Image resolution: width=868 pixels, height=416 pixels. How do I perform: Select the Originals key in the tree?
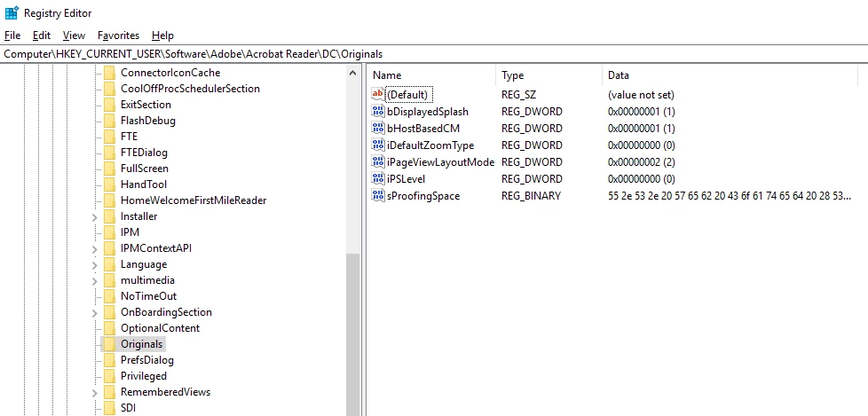142,344
